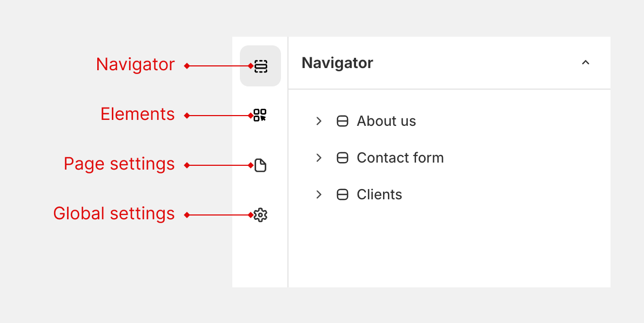
Task: Click the bold Navigator panel heading
Action: click(x=337, y=63)
